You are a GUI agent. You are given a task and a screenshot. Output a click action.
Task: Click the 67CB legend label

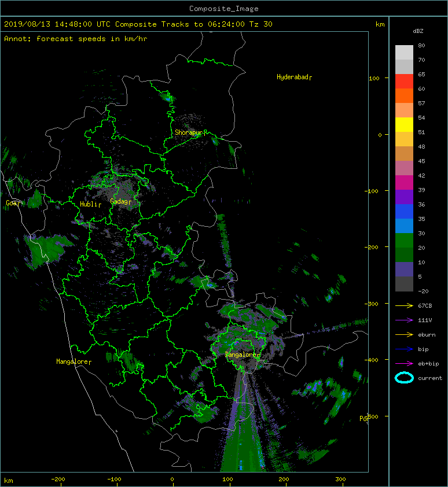[x=425, y=305]
